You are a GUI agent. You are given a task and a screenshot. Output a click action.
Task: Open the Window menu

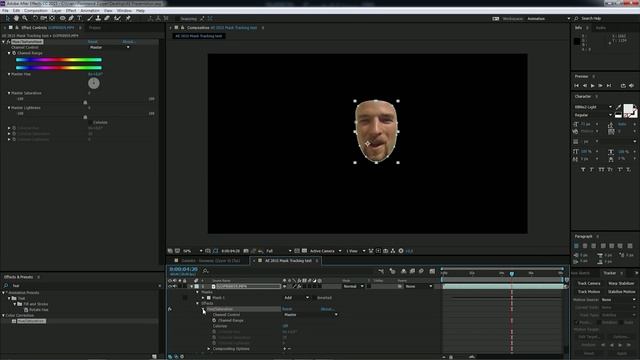pyautogui.click(x=124, y=11)
